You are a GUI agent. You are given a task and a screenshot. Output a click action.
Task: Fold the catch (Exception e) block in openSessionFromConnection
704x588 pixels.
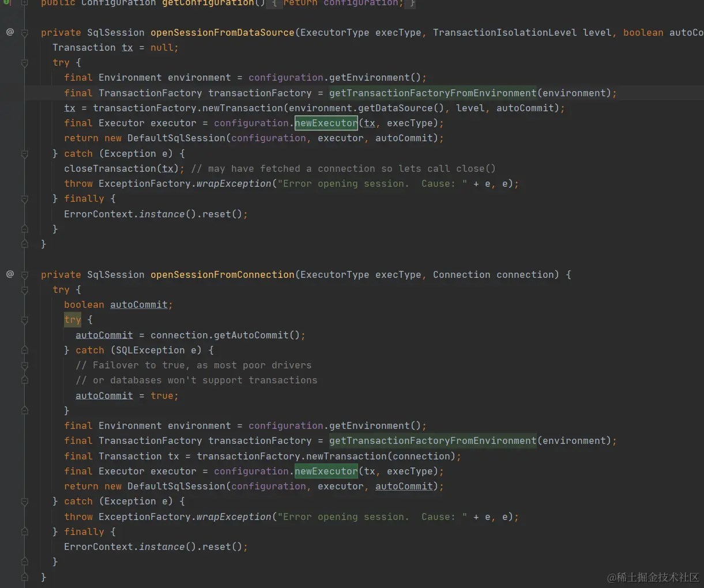(25, 502)
